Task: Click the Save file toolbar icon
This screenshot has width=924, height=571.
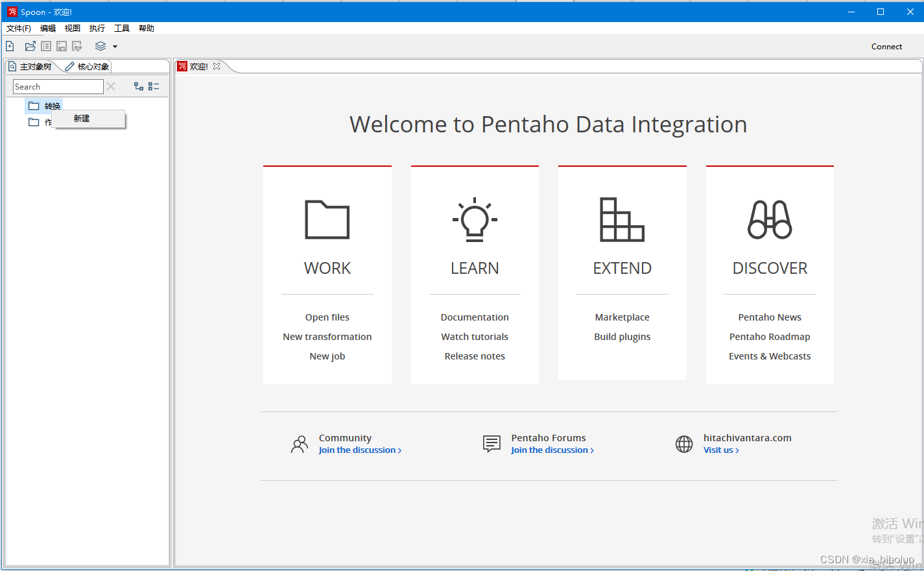Action: (x=62, y=46)
